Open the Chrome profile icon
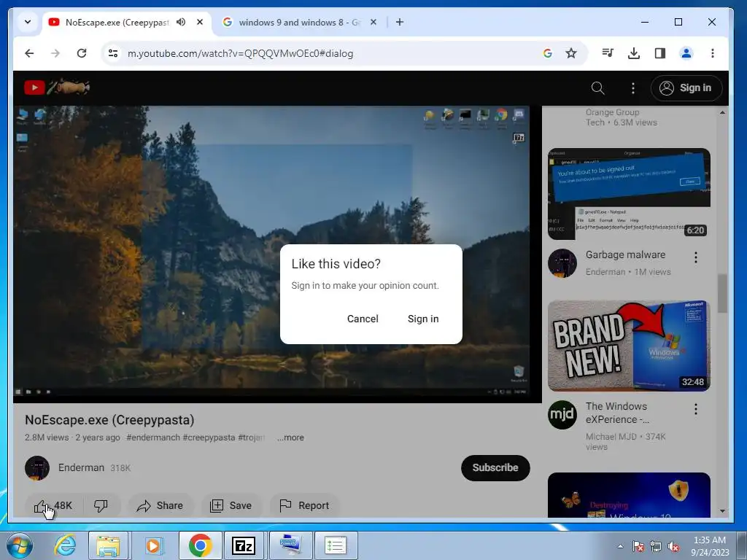747x560 pixels. coord(686,53)
